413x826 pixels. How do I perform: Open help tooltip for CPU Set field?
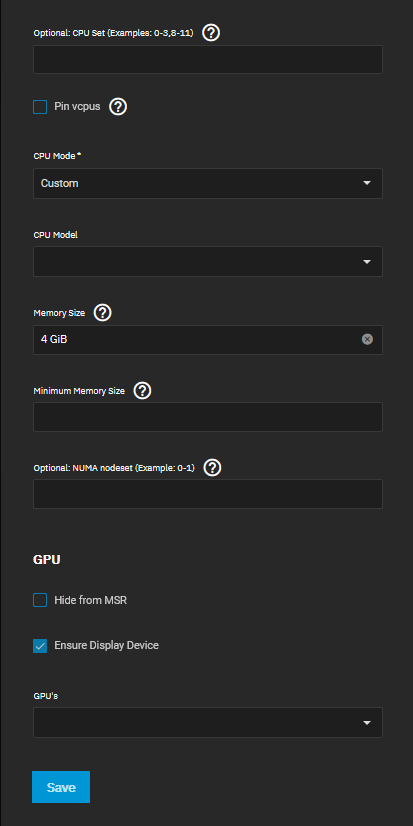tap(211, 33)
